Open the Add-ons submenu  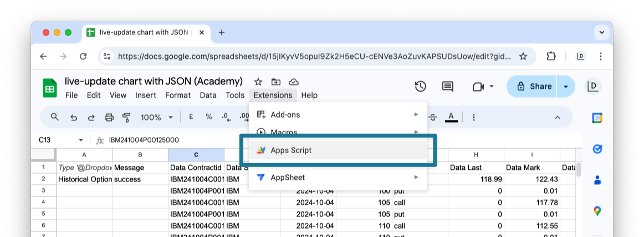click(338, 114)
